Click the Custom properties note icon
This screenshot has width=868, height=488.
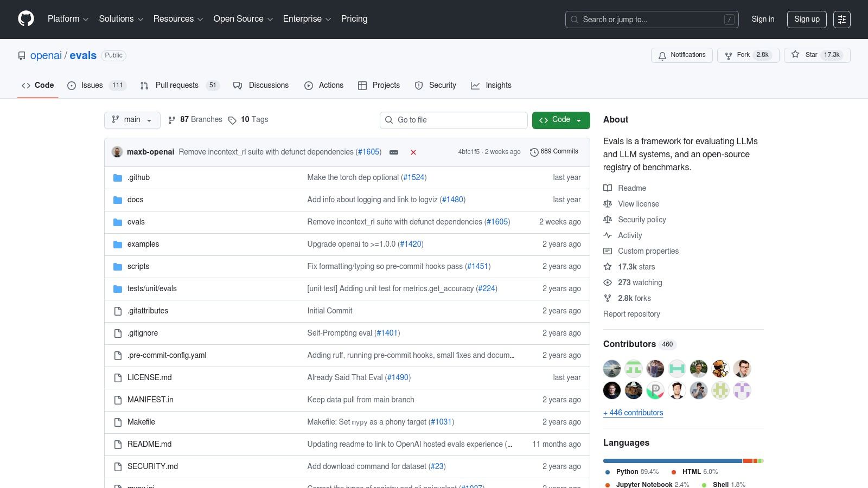[608, 251]
